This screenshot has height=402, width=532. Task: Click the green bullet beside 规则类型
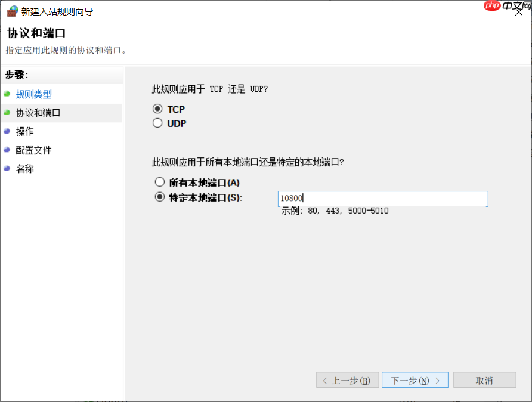click(7, 94)
